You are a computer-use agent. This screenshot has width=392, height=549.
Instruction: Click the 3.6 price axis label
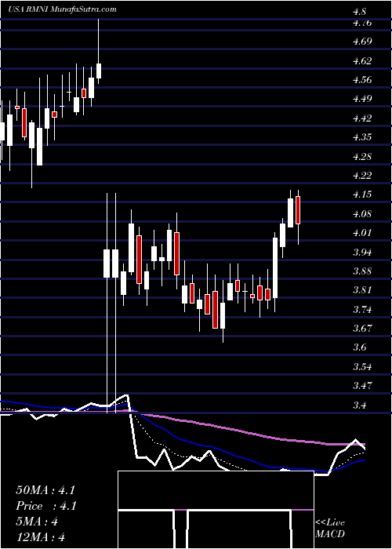pyautogui.click(x=359, y=347)
